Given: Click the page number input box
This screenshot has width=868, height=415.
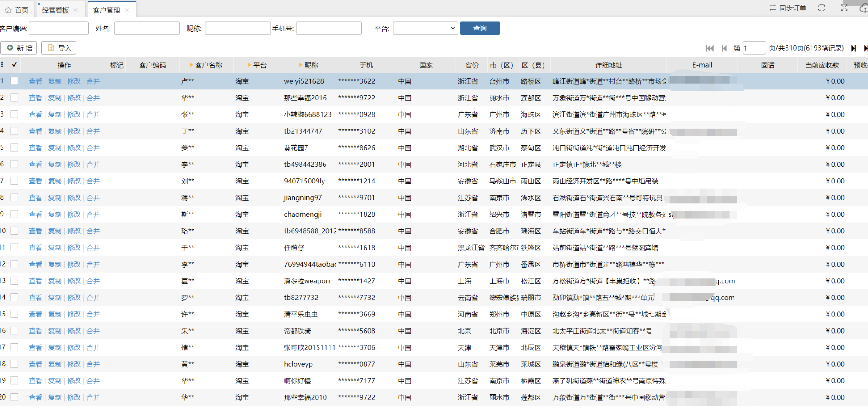Looking at the screenshot, I should pyautogui.click(x=754, y=48).
